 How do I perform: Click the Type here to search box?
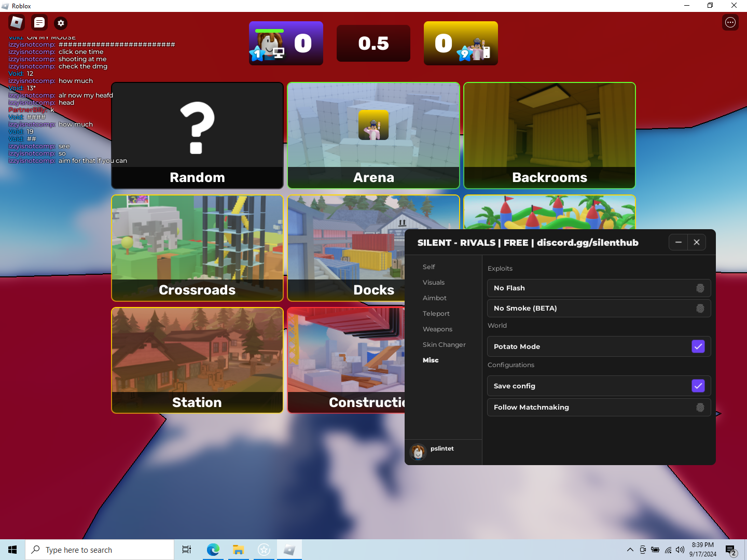(x=100, y=550)
